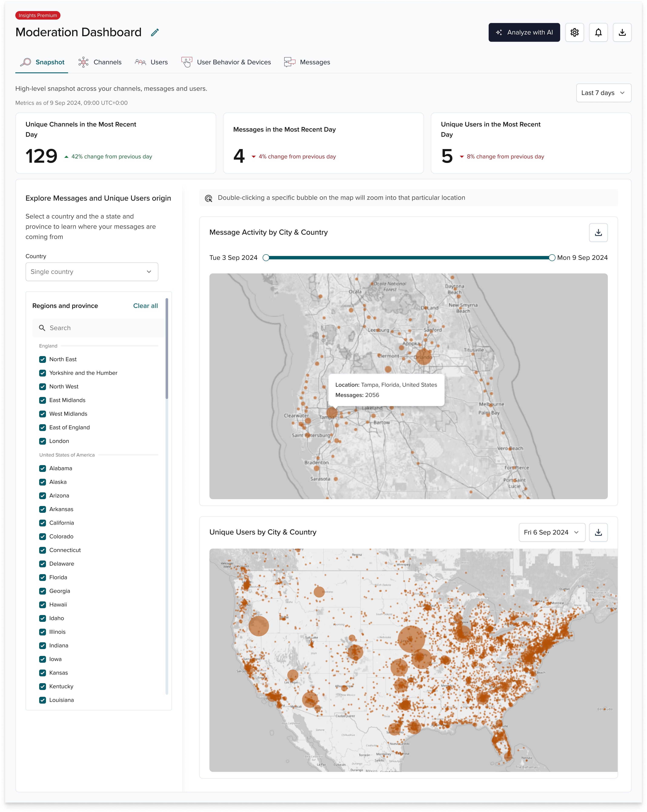Click Clear all in Regions and province

click(x=145, y=306)
